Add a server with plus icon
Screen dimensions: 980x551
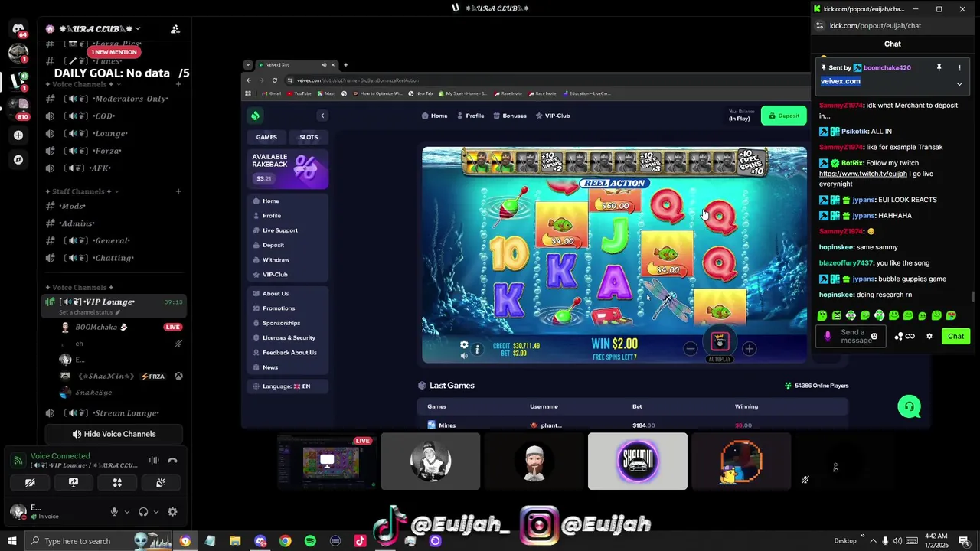pos(18,135)
